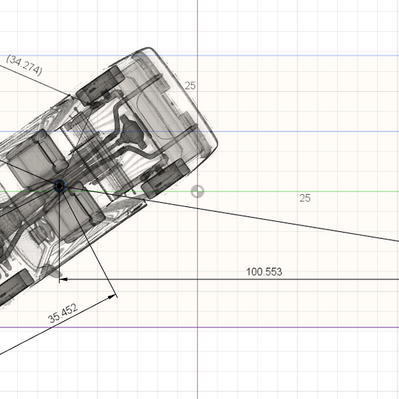Select the 25 dimension near the car's rear
This screenshot has width=399, height=399.
click(x=190, y=86)
